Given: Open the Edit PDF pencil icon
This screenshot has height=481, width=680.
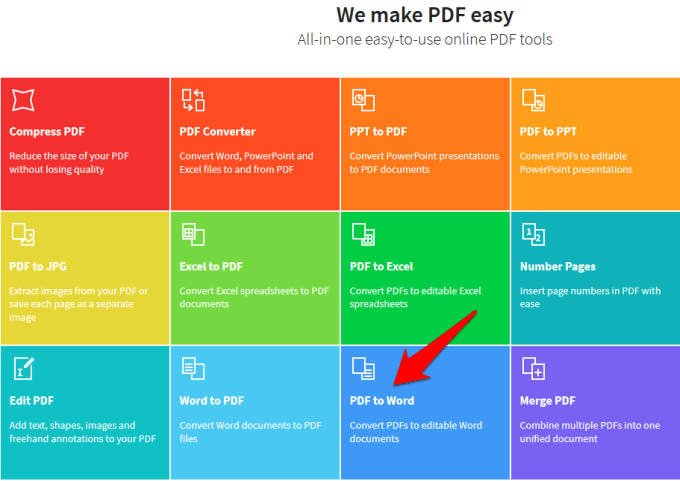Looking at the screenshot, I should 23,369.
